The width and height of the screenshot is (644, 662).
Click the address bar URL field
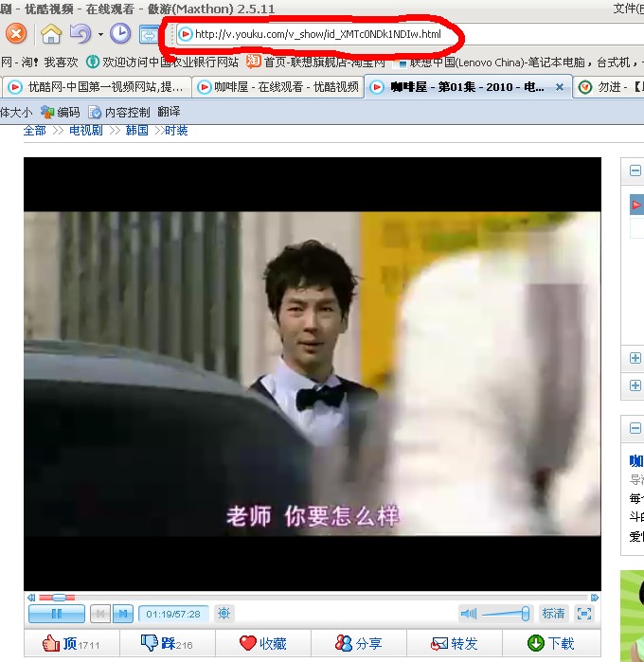[x=317, y=34]
